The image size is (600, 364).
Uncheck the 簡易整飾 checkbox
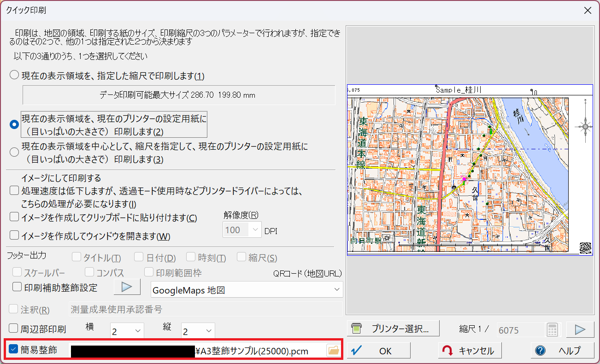13,350
